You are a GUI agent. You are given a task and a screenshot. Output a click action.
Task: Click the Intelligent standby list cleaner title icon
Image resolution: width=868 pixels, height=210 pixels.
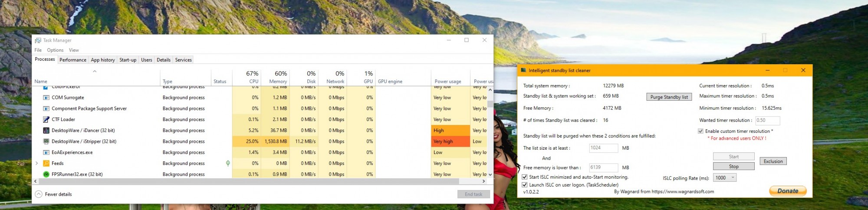524,70
